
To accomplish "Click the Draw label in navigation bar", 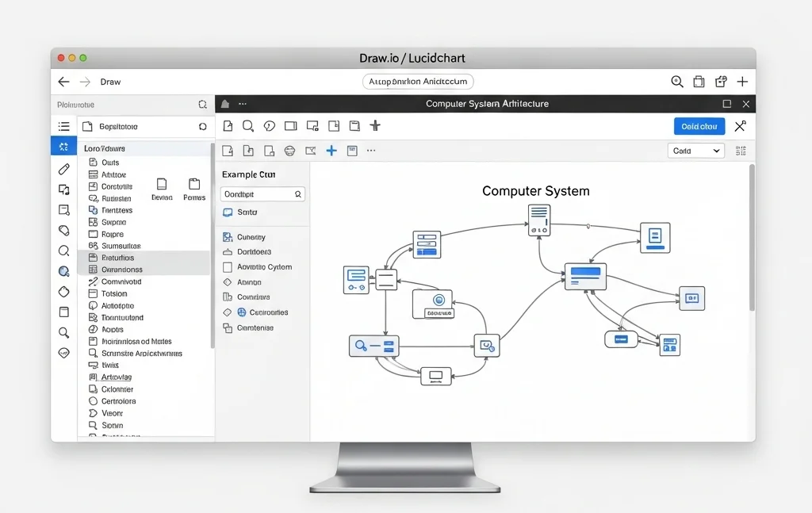I will [x=110, y=82].
